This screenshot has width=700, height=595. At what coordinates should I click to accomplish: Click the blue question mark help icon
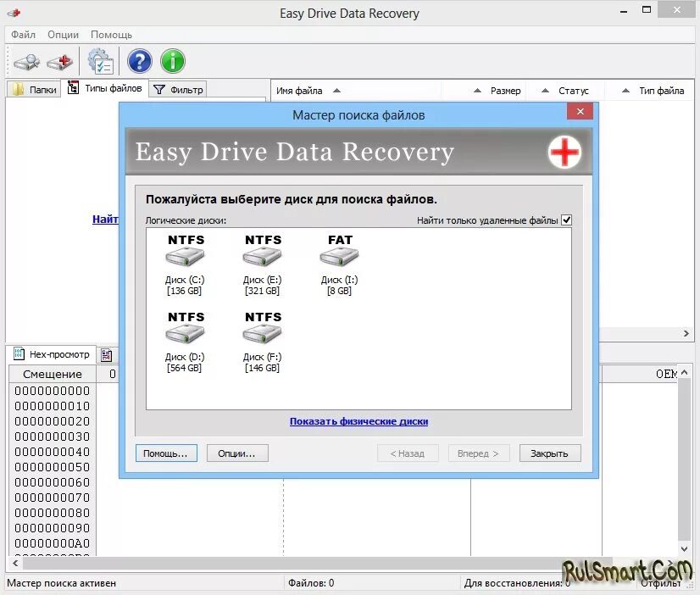[x=139, y=61]
